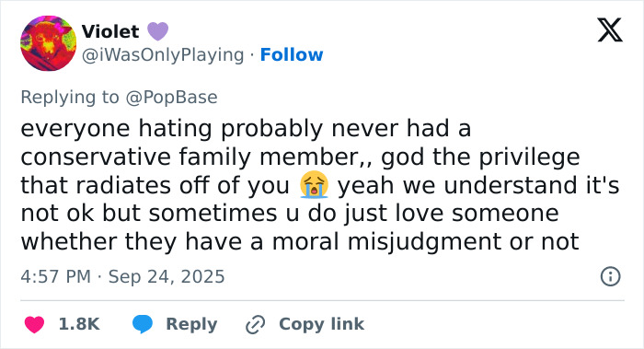
Task: Click the Reply text button
Action: 191,325
